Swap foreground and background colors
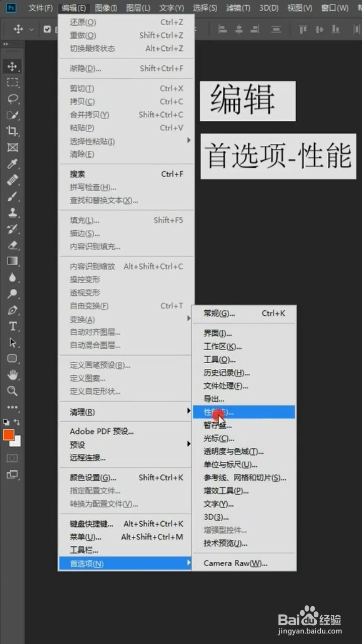The width and height of the screenshot is (362, 644). pyautogui.click(x=17, y=422)
